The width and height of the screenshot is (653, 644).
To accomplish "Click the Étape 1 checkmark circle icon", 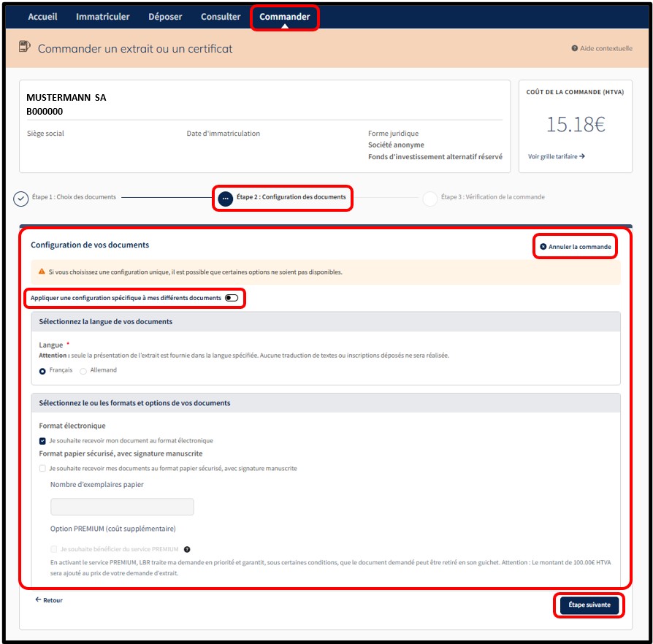I will 21,198.
